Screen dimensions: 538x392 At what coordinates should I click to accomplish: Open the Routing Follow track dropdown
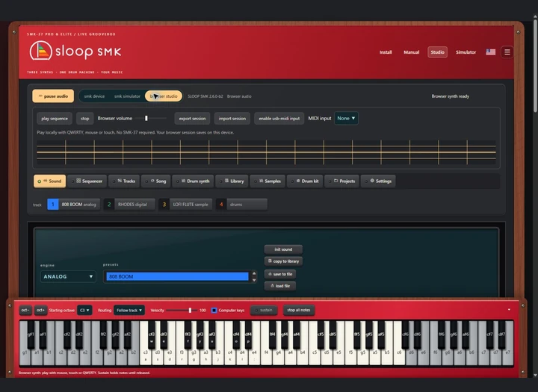129,310
